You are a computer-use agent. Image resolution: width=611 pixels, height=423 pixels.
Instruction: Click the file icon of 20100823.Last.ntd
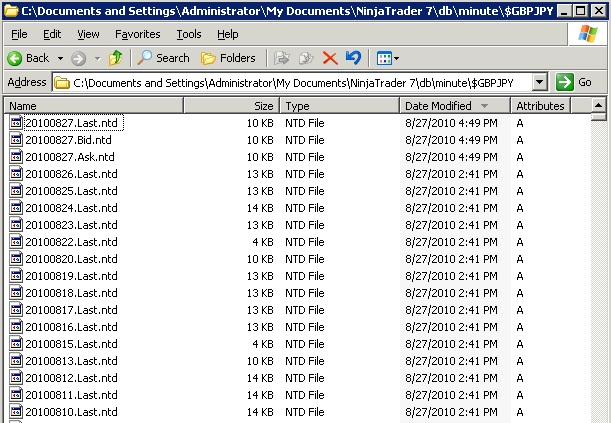(16, 225)
